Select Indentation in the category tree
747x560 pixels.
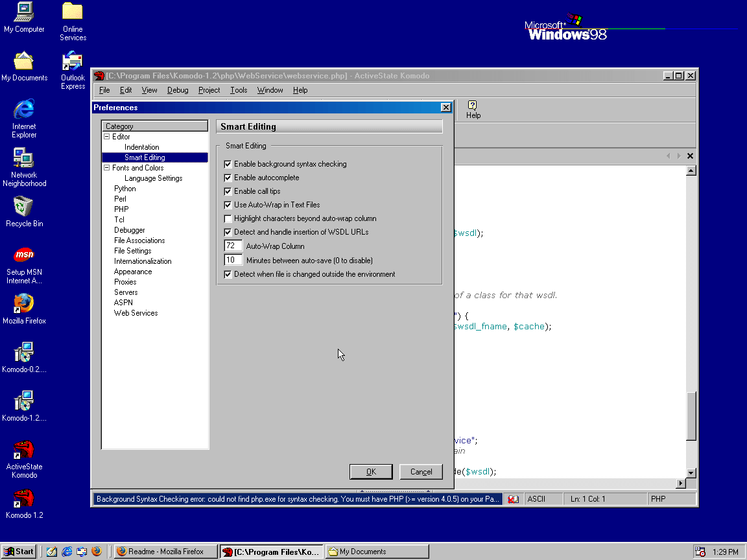coord(141,147)
